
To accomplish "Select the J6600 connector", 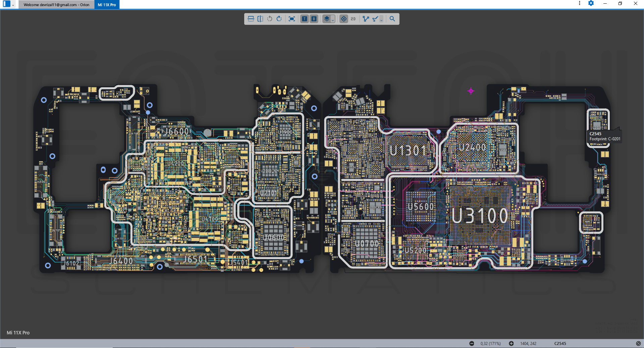I will (176, 132).
